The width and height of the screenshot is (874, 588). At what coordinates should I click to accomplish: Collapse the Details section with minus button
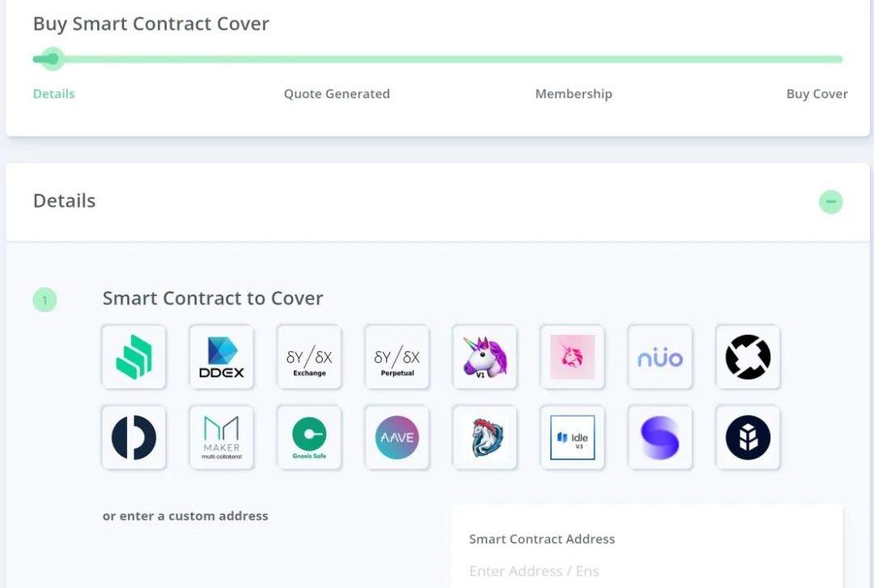pos(830,201)
